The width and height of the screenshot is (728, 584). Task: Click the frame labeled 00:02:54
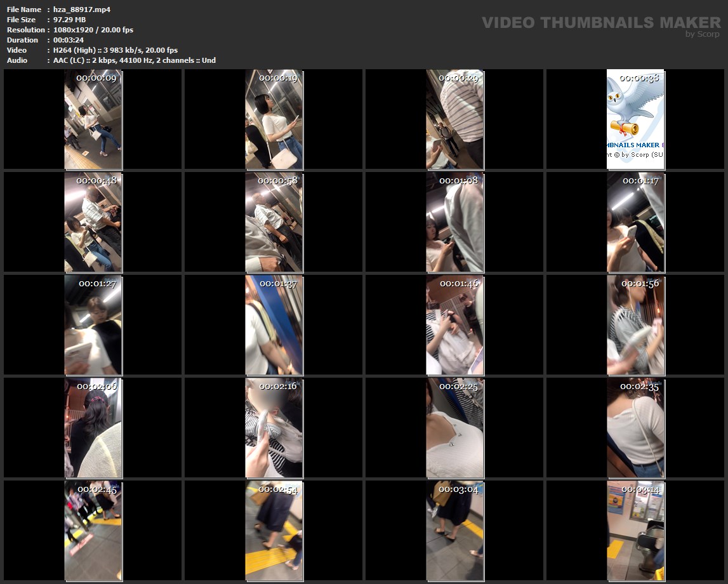pyautogui.click(x=274, y=531)
